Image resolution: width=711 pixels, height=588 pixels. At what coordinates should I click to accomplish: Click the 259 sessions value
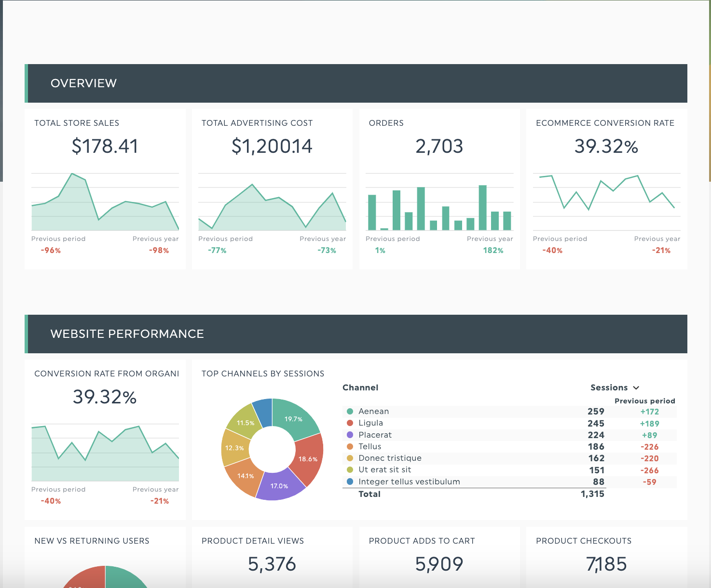[596, 411]
